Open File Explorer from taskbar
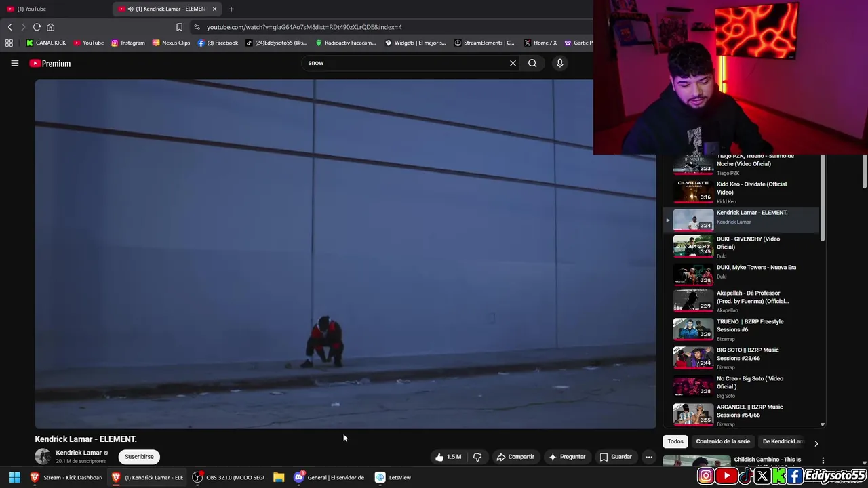 [x=279, y=477]
